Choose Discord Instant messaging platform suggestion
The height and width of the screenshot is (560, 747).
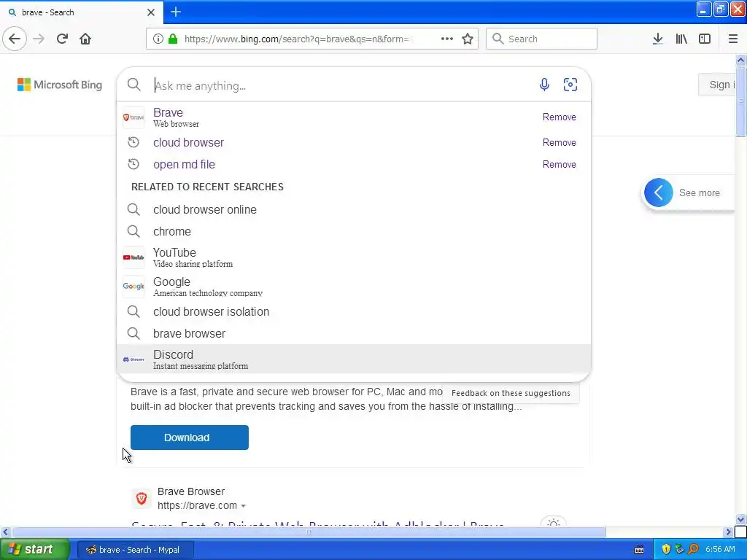point(354,359)
